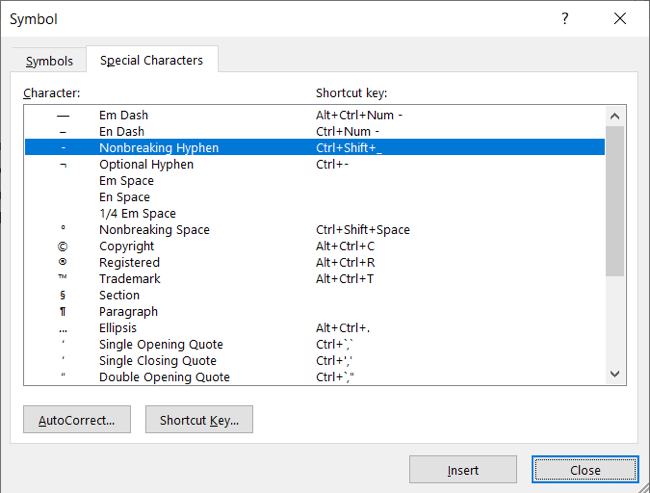Click the Shortcut Key button
Viewport: 650px width, 493px height.
point(199,420)
